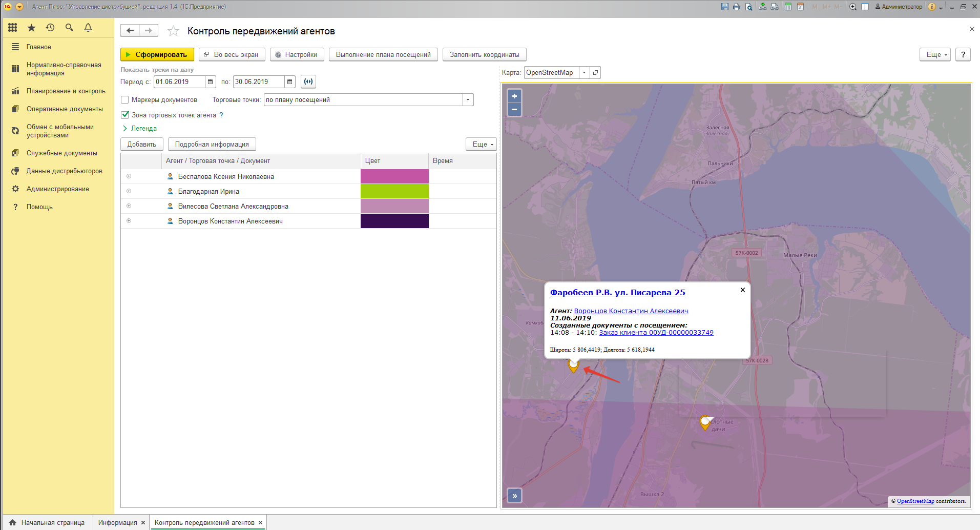980x530 pixels.
Task: Open Фаробеев Р.В. ул. Писарева 25 link
Action: pos(618,292)
